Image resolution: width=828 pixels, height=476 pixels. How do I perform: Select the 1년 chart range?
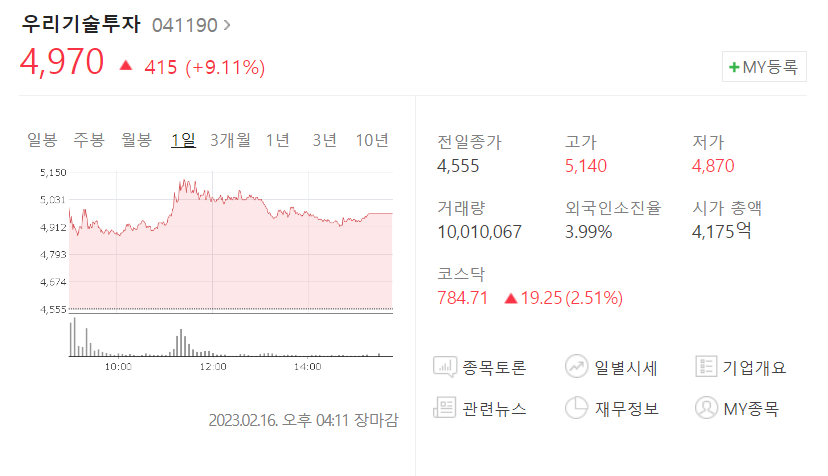277,140
